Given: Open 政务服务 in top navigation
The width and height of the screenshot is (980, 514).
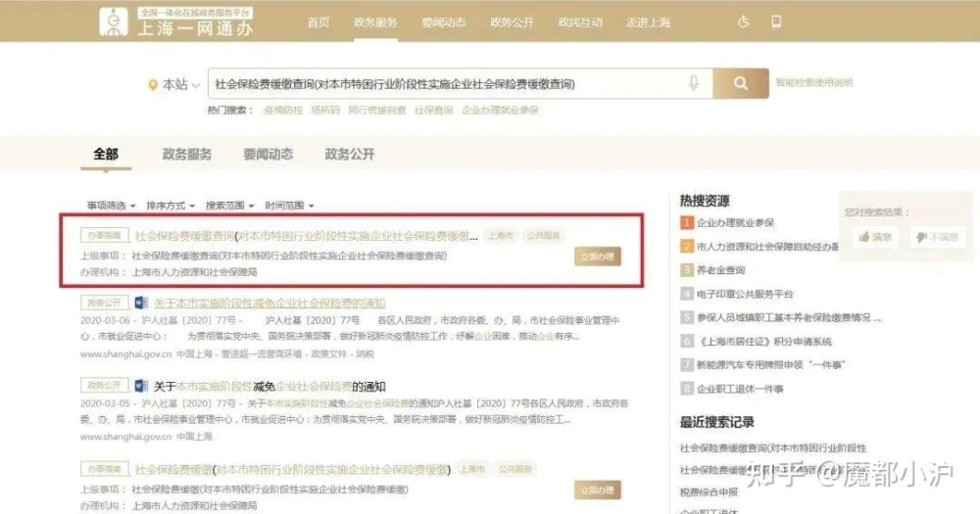Looking at the screenshot, I should (x=375, y=23).
